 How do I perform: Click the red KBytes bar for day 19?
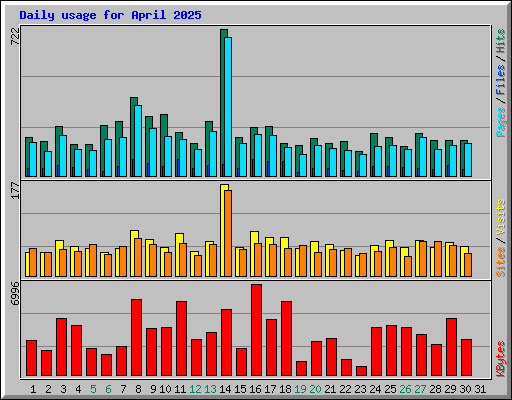click(x=301, y=369)
